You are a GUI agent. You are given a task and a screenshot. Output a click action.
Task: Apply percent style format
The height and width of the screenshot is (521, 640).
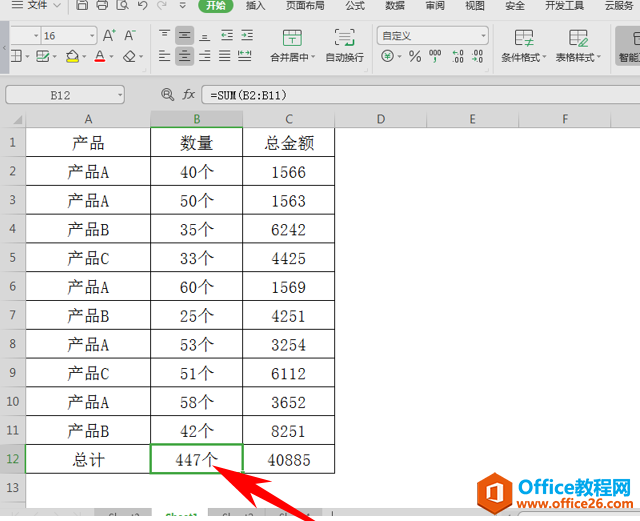(415, 56)
